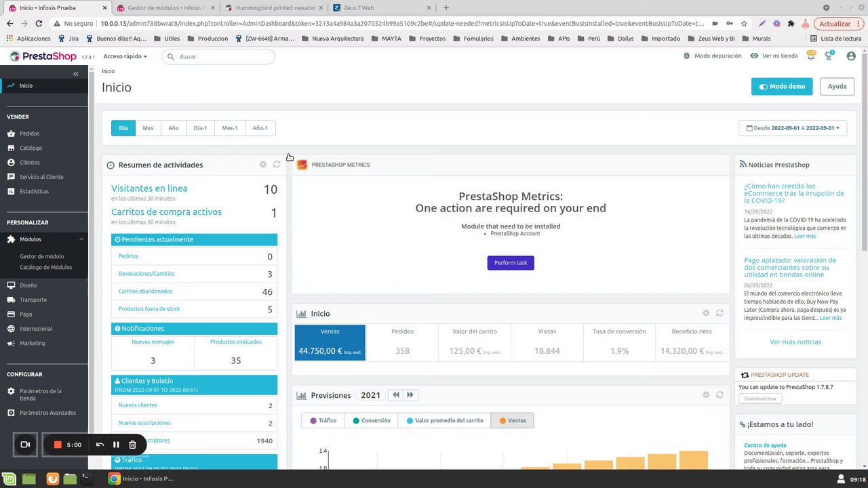Select the Año period tab
Viewport: 868px width, 488px height.
tap(174, 128)
